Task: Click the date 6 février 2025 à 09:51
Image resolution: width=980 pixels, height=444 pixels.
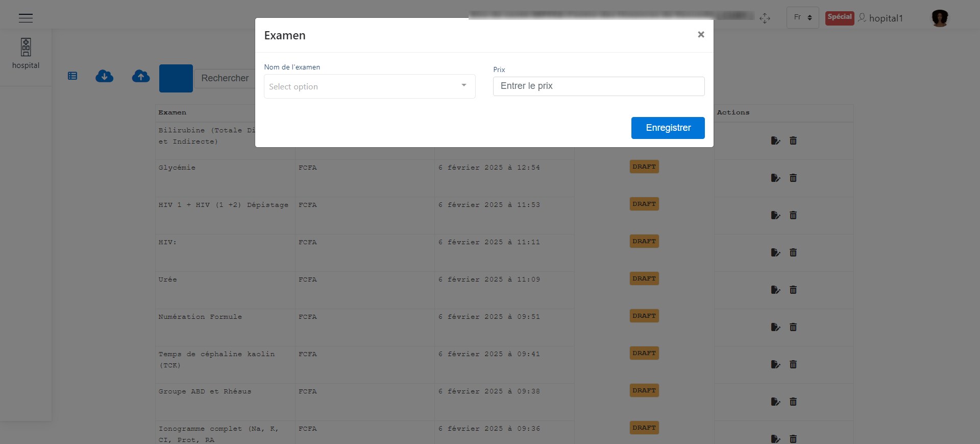Action: 489,317
